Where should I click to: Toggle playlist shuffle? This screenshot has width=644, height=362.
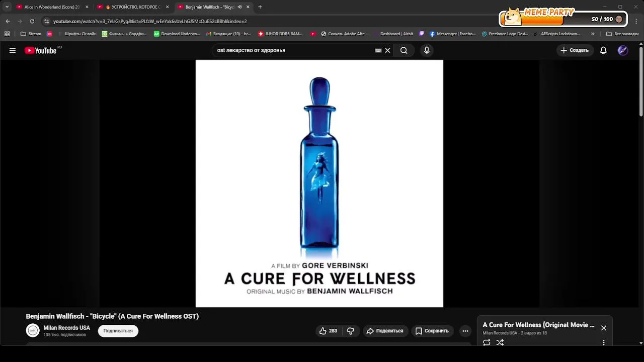coord(500,342)
